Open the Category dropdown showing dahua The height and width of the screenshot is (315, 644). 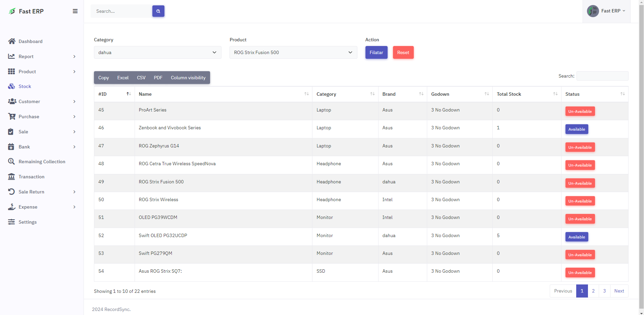point(157,52)
